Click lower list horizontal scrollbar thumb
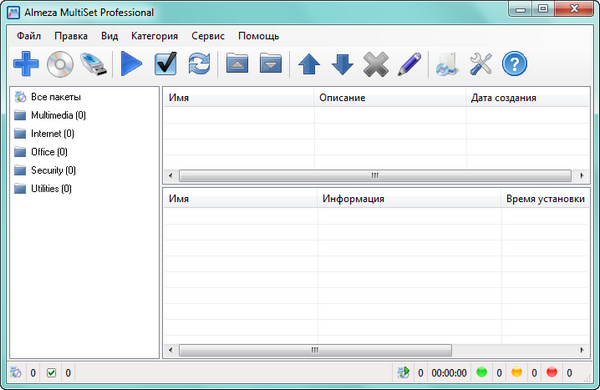 click(315, 350)
